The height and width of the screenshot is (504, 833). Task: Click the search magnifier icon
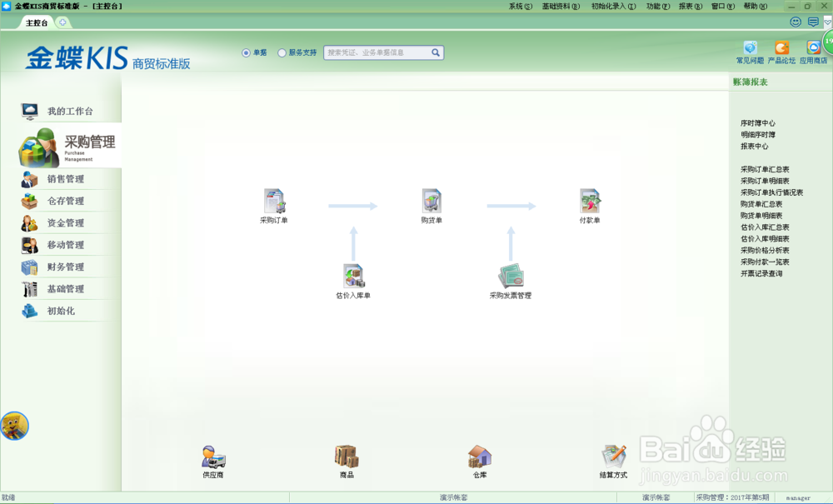point(436,52)
